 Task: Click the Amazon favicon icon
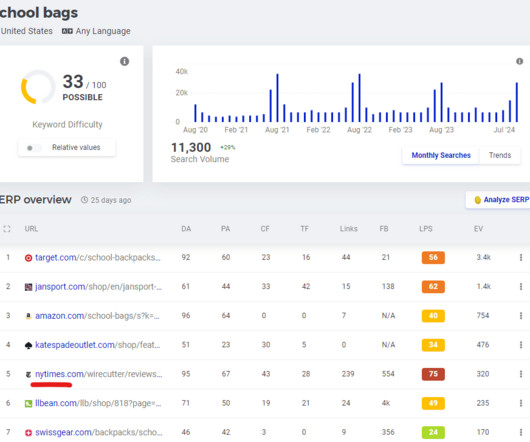pos(28,316)
